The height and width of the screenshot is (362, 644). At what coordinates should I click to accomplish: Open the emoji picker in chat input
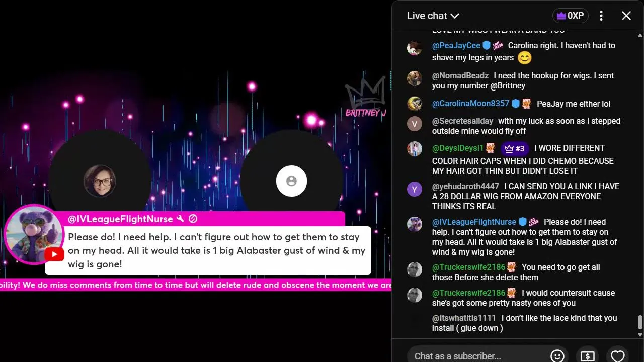click(557, 356)
